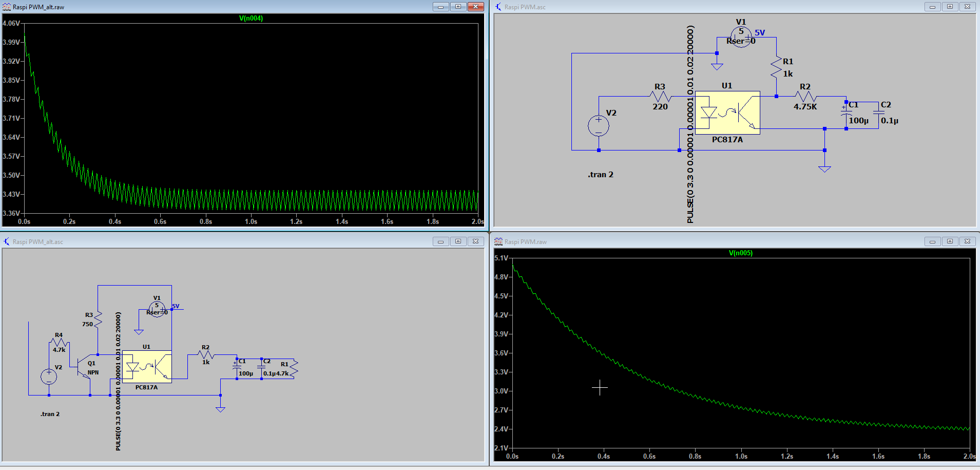Viewport: 980px width, 470px height.
Task: Maximize the Raspi PWM_alt.asc schematic window
Action: 458,241
